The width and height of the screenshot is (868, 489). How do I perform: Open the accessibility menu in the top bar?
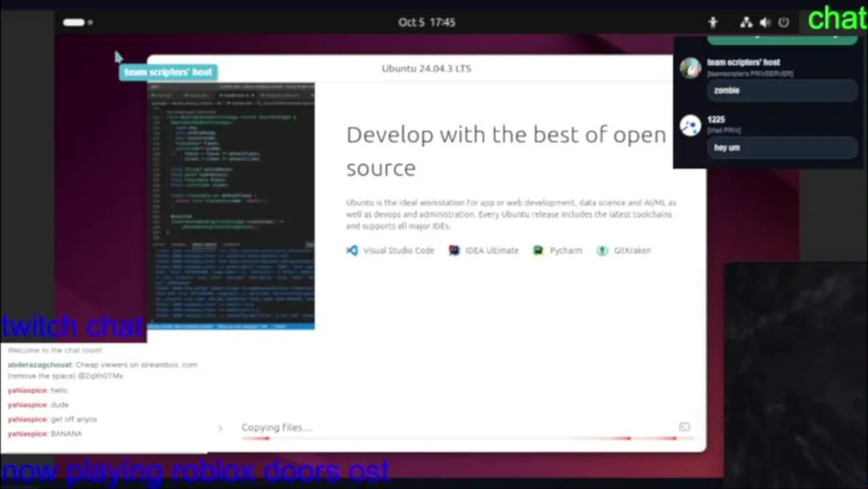tap(712, 22)
